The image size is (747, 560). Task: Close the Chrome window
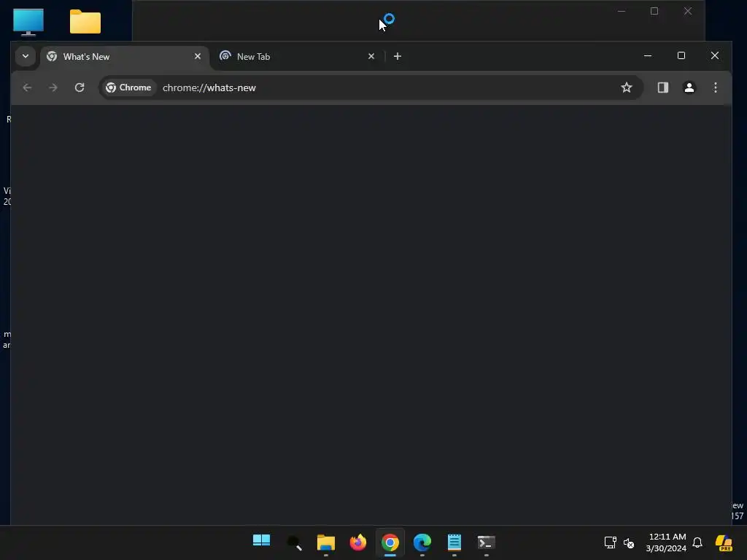coord(715,55)
